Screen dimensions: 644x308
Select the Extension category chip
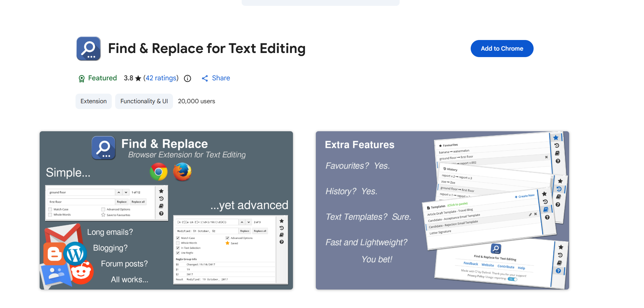click(94, 101)
